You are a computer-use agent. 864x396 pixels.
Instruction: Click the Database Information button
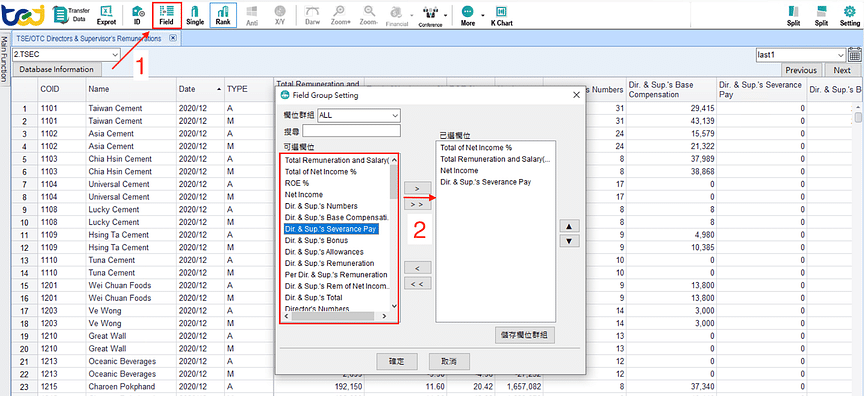coord(57,69)
